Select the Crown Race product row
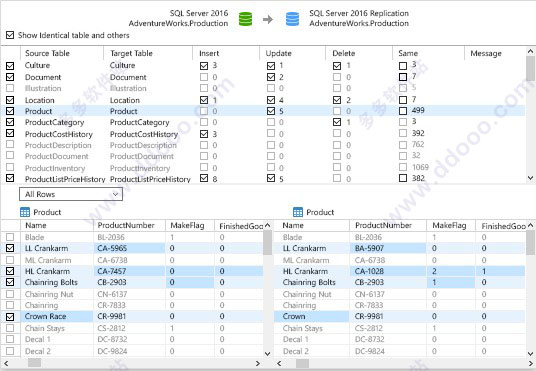Viewport: 536px width, 371px height. 133,316
